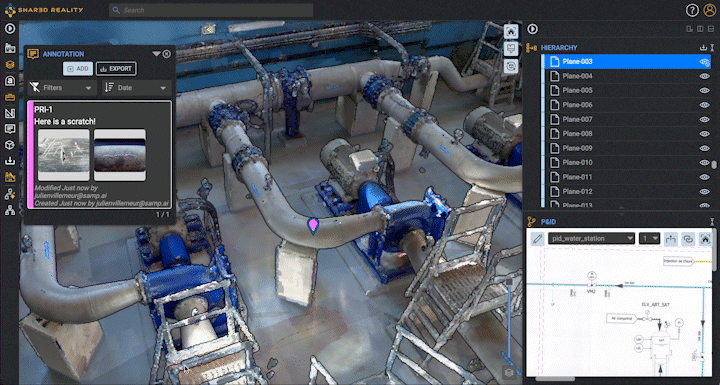Image resolution: width=720 pixels, height=385 pixels.
Task: Click the P&ID panel height resize icon
Action: tap(712, 222)
